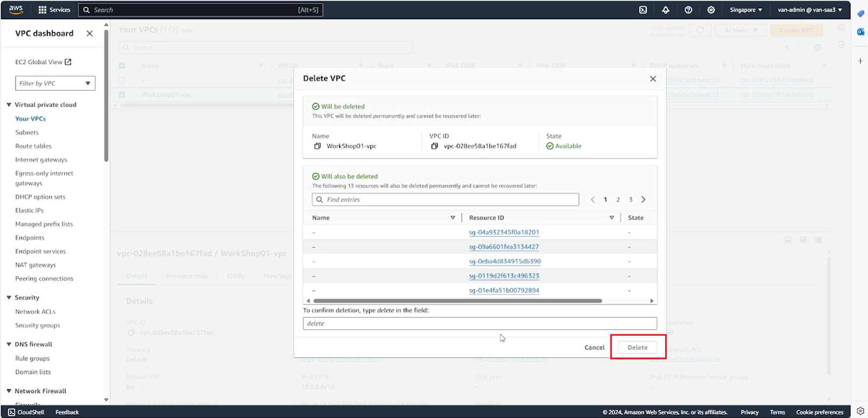
Task: Open EC2 Global View external link
Action: click(44, 62)
